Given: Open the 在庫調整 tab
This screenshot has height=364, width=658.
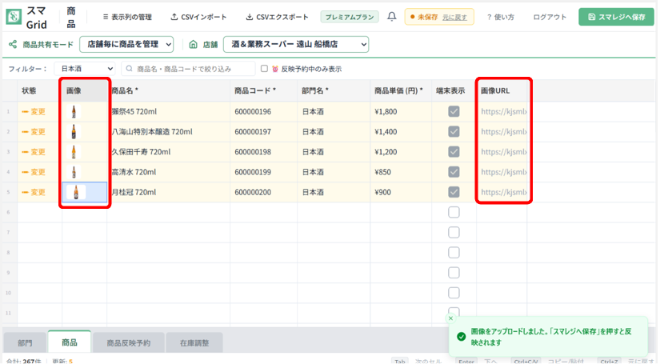Looking at the screenshot, I should point(194,343).
